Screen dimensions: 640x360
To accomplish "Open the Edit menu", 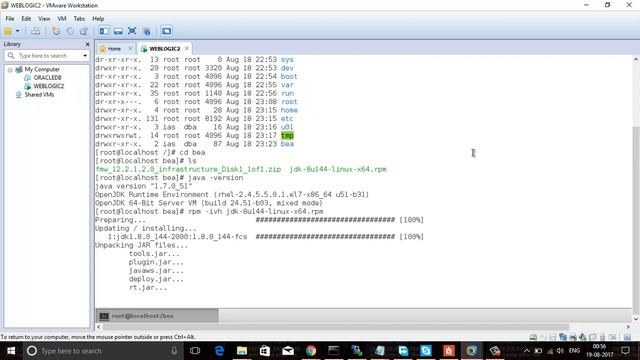I will pyautogui.click(x=26, y=19).
